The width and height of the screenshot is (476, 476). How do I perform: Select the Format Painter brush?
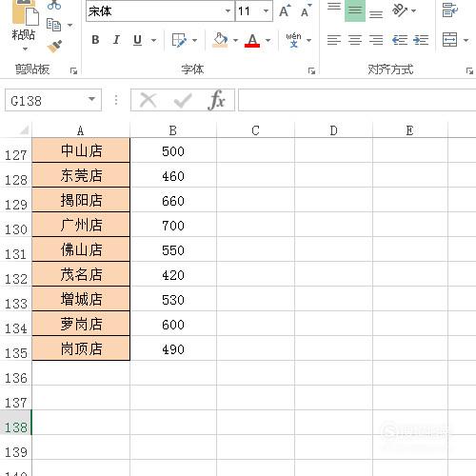tap(54, 46)
